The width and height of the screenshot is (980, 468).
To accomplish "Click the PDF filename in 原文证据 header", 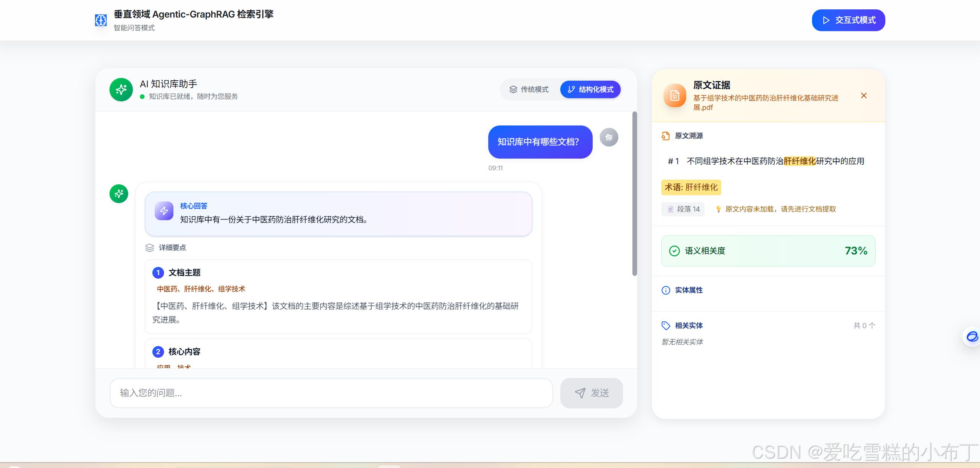I will (765, 102).
